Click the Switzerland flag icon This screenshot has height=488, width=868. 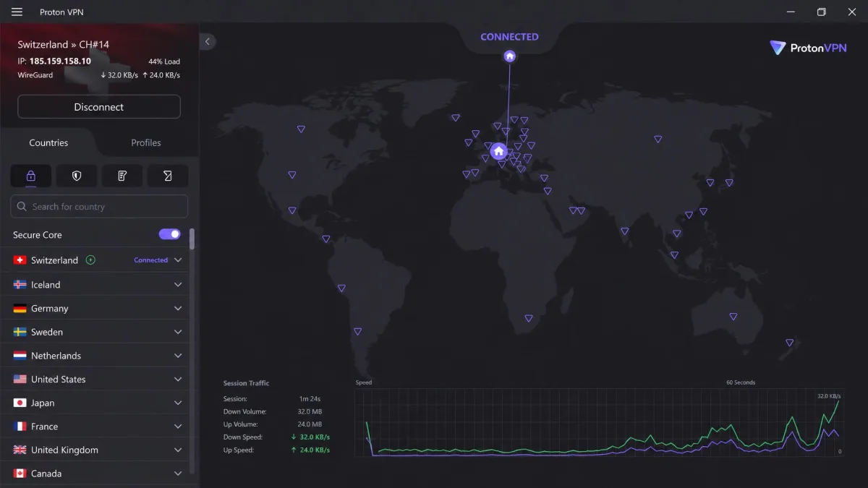20,260
